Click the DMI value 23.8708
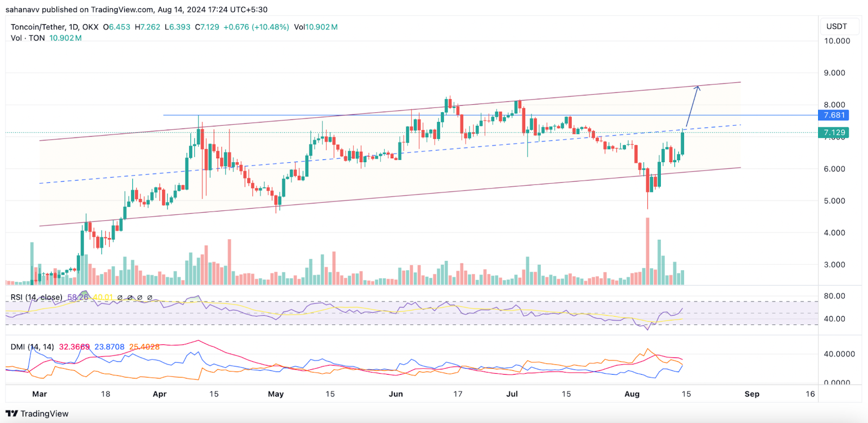The width and height of the screenshot is (868, 423). 110,347
